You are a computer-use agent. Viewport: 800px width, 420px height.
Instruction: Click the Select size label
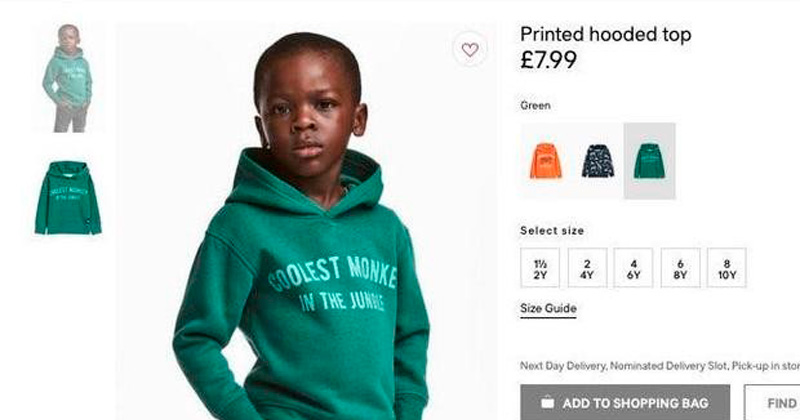click(552, 231)
